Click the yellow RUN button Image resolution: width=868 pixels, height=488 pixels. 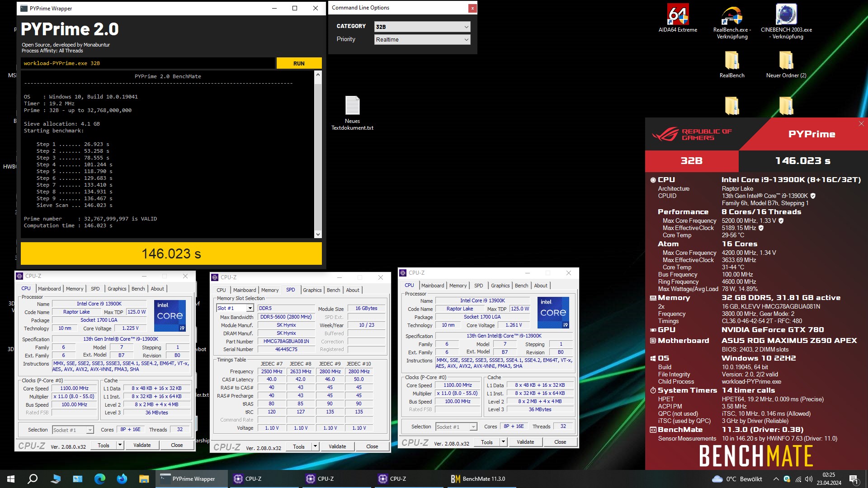click(x=299, y=63)
